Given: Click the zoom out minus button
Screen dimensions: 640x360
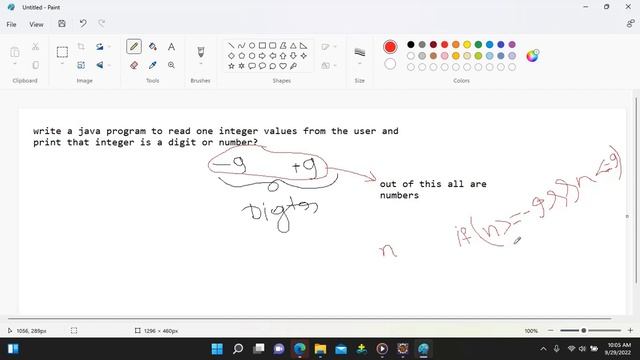Looking at the screenshot, I should (551, 330).
